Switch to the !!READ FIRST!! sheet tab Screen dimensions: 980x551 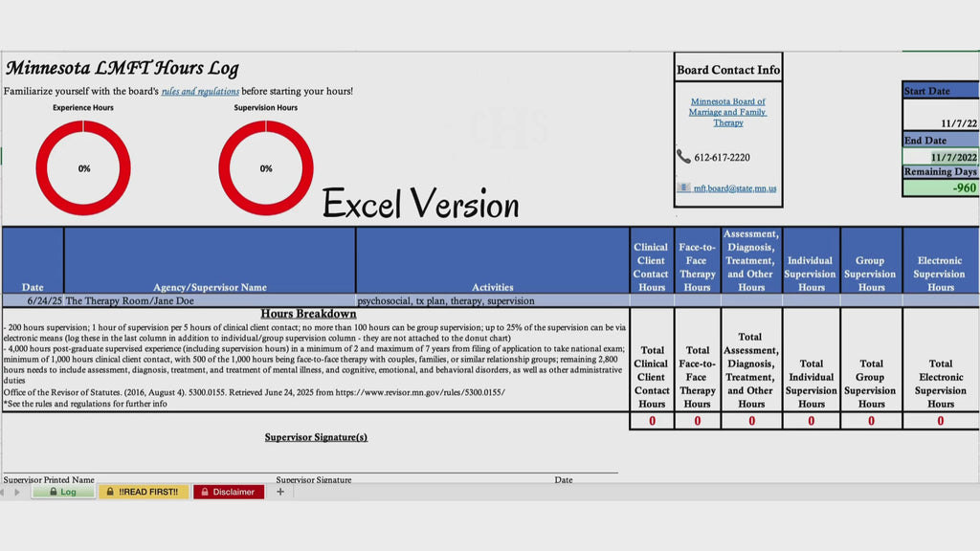144,492
